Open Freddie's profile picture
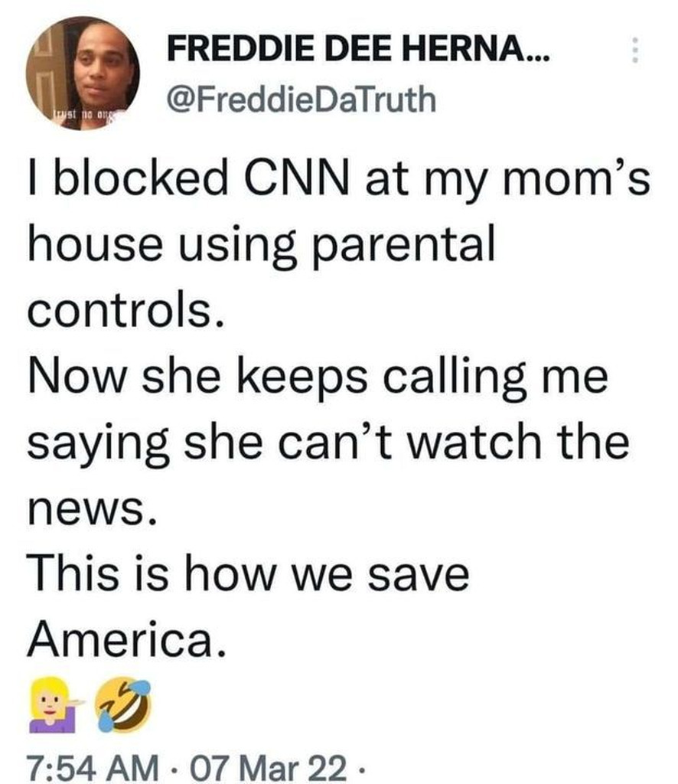 (x=83, y=73)
